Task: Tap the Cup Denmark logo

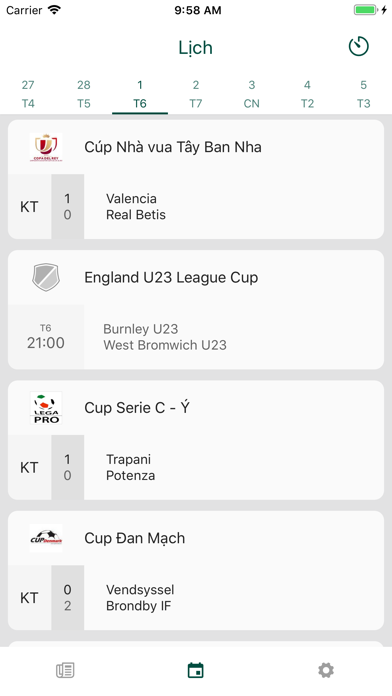Action: click(46, 538)
